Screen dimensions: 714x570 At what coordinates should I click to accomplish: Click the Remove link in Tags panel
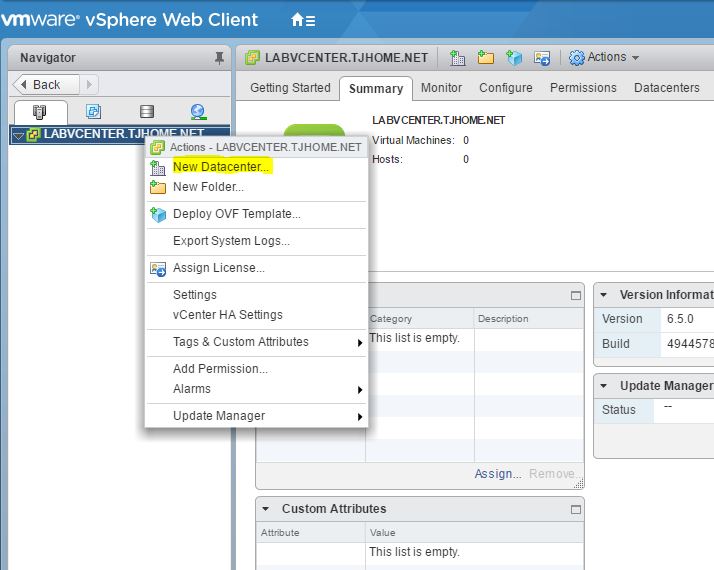click(x=551, y=474)
